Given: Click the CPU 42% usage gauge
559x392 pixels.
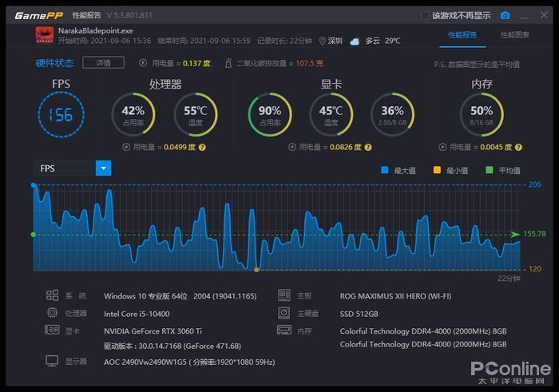Looking at the screenshot, I should 133,115.
